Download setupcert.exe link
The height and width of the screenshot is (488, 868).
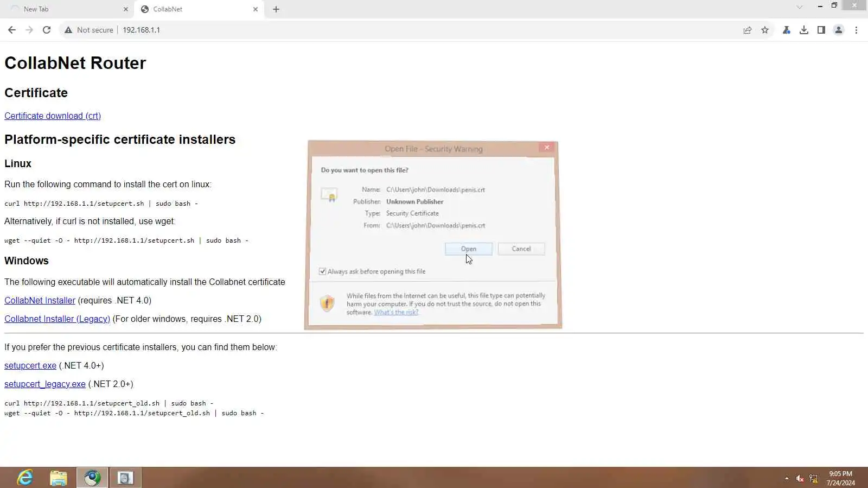coord(30,365)
